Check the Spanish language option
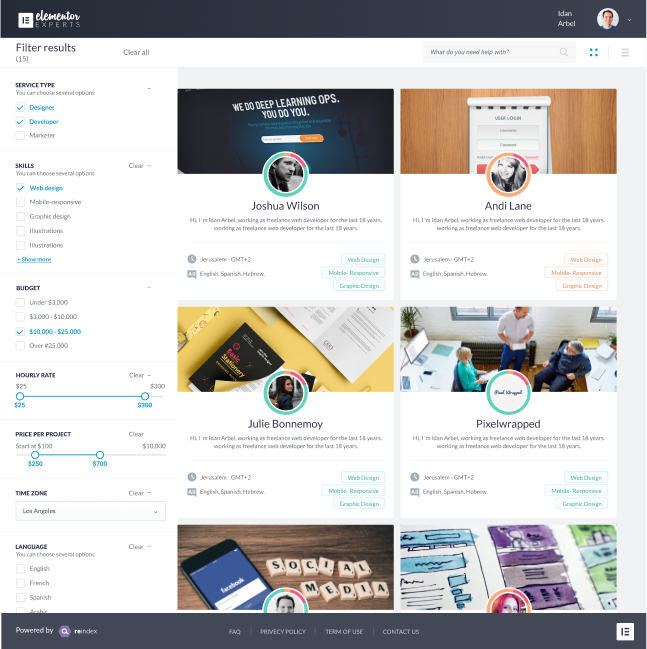Image resolution: width=647 pixels, height=649 pixels. point(20,598)
